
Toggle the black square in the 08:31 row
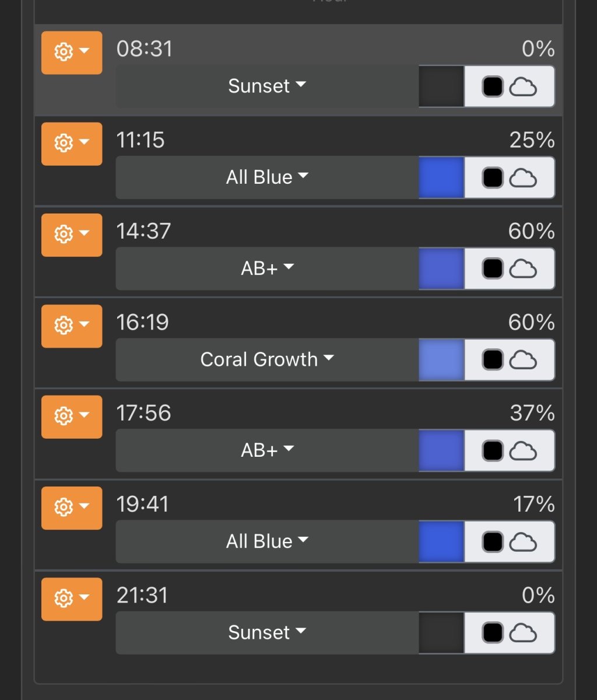493,87
